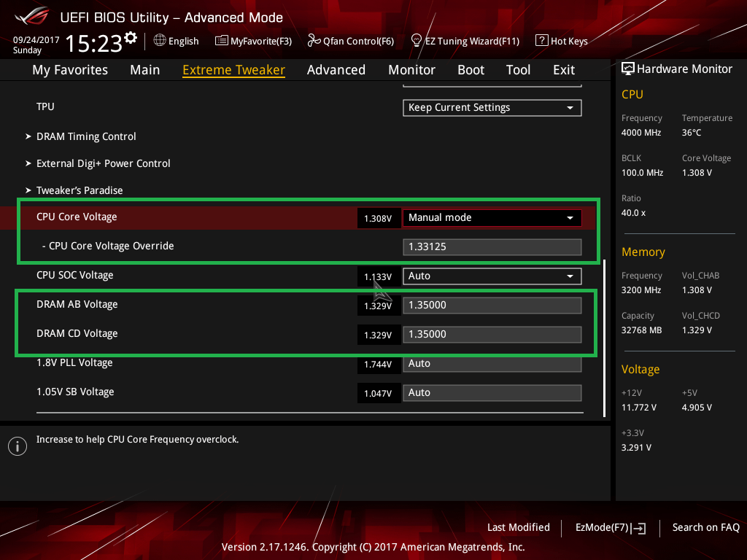Image resolution: width=747 pixels, height=560 pixels.
Task: Click the 09/24/2017 date text
Action: [36, 40]
